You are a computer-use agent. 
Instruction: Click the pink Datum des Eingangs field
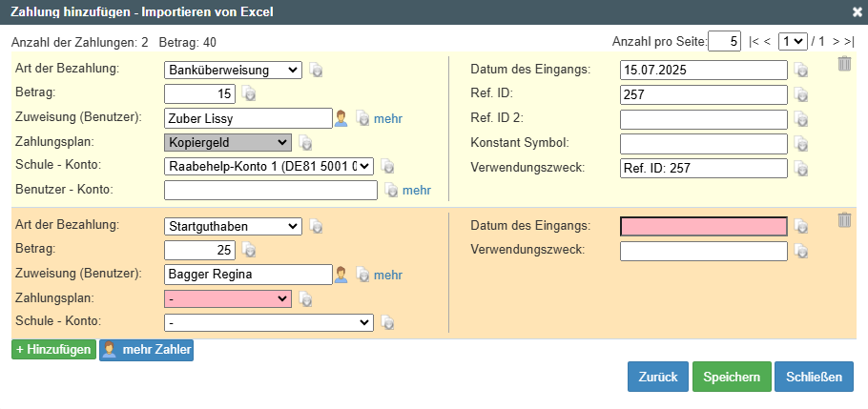704,226
